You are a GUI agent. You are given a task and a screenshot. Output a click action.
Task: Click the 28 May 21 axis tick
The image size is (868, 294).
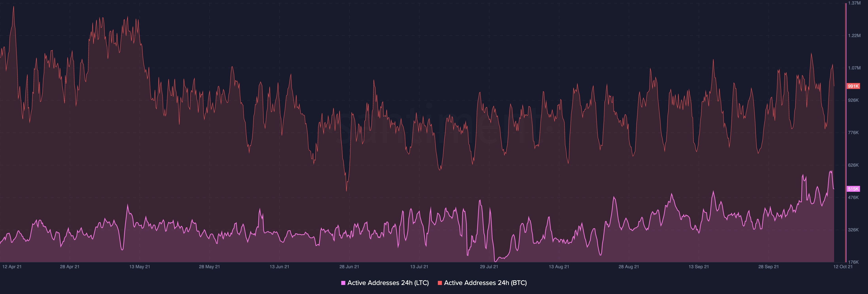coord(209,267)
